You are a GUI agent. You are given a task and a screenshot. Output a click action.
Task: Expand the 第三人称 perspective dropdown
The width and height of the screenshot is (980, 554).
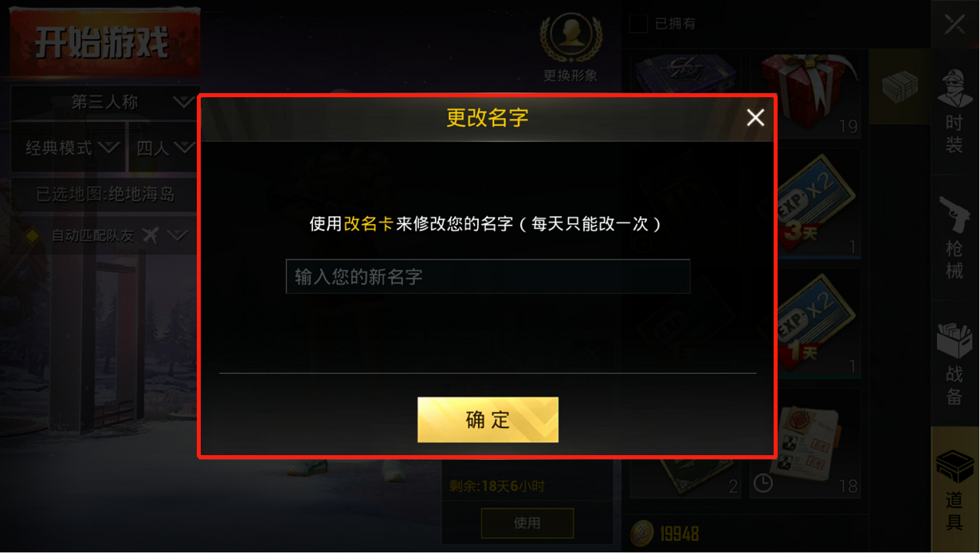pos(104,102)
